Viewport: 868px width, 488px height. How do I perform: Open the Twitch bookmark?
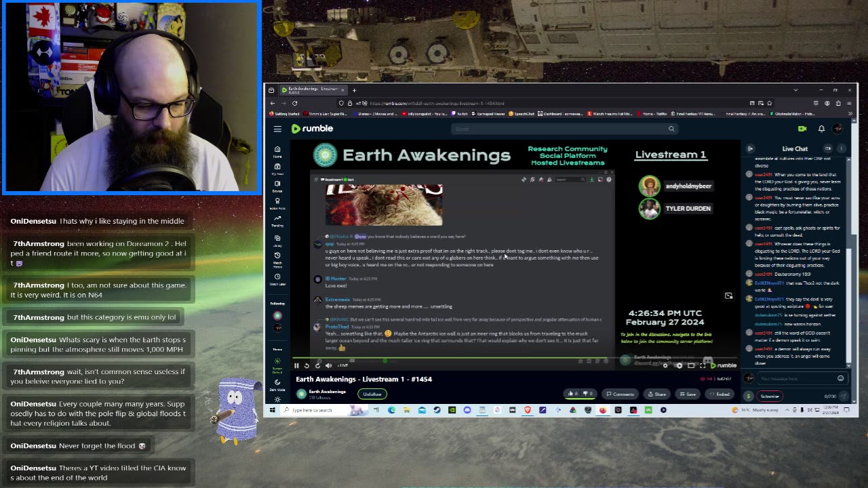coord(459,114)
